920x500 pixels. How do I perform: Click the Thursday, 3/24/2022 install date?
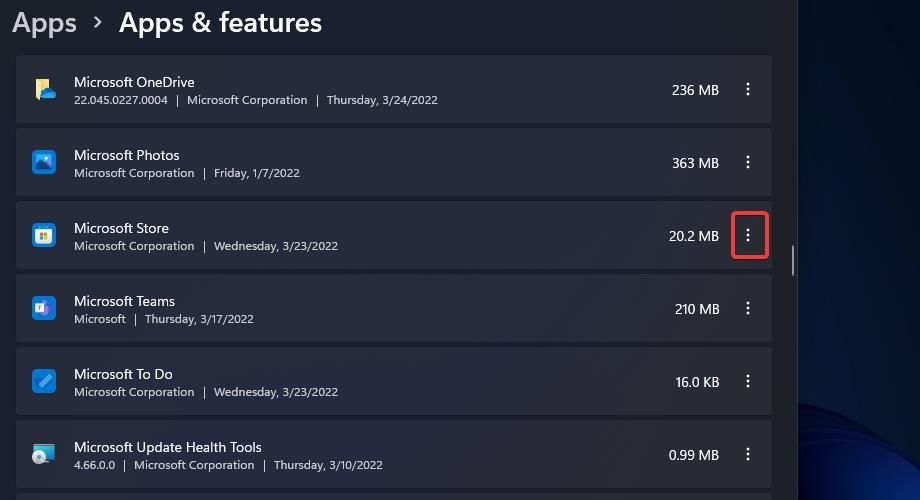pos(382,100)
